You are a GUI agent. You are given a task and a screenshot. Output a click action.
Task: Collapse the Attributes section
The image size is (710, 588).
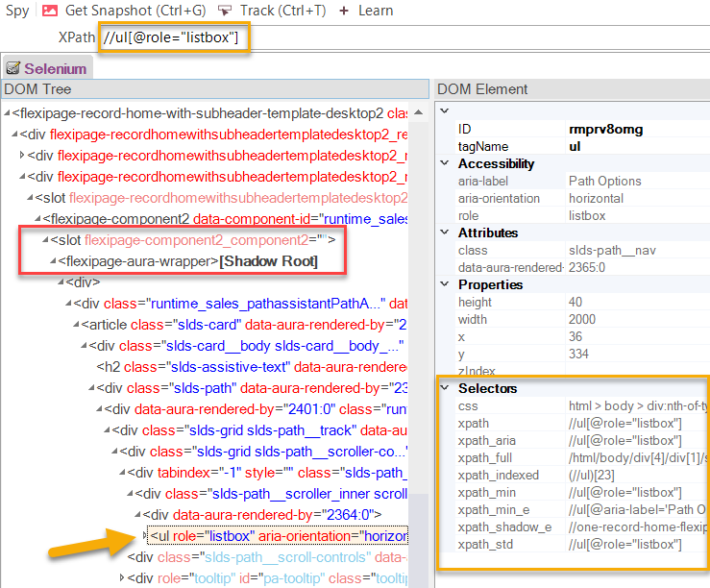(445, 233)
